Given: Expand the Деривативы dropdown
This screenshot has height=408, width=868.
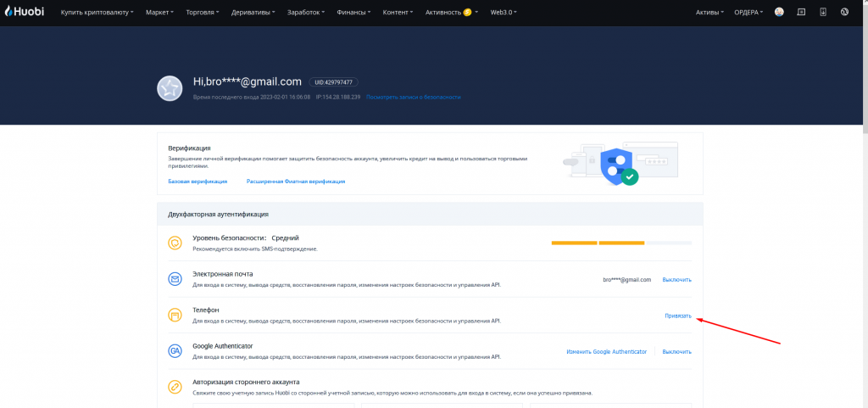Looking at the screenshot, I should [x=253, y=12].
